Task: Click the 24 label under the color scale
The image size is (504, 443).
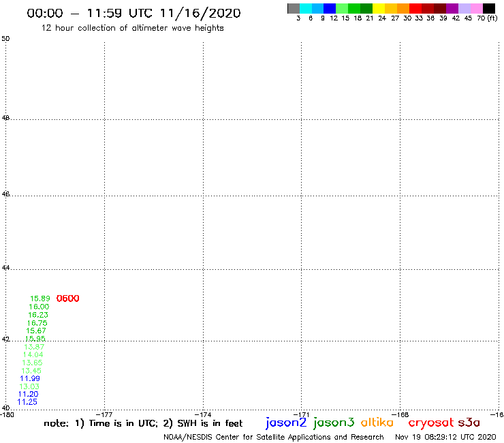Action: pos(382,18)
